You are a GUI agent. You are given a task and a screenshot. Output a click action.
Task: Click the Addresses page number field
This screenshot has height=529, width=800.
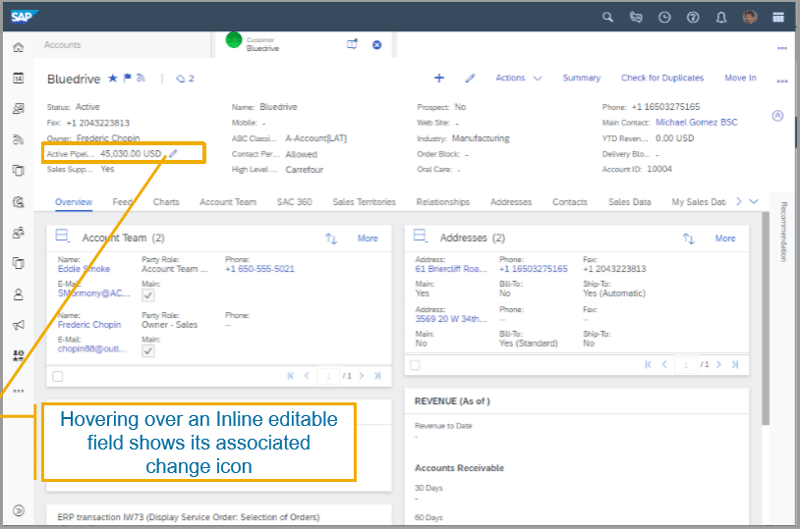686,365
